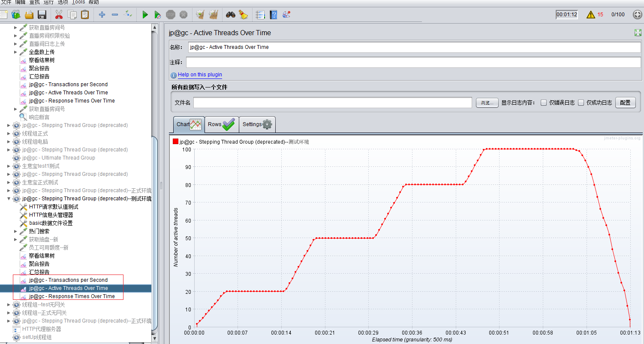Select the basic数据文件设置 tree item

point(51,223)
